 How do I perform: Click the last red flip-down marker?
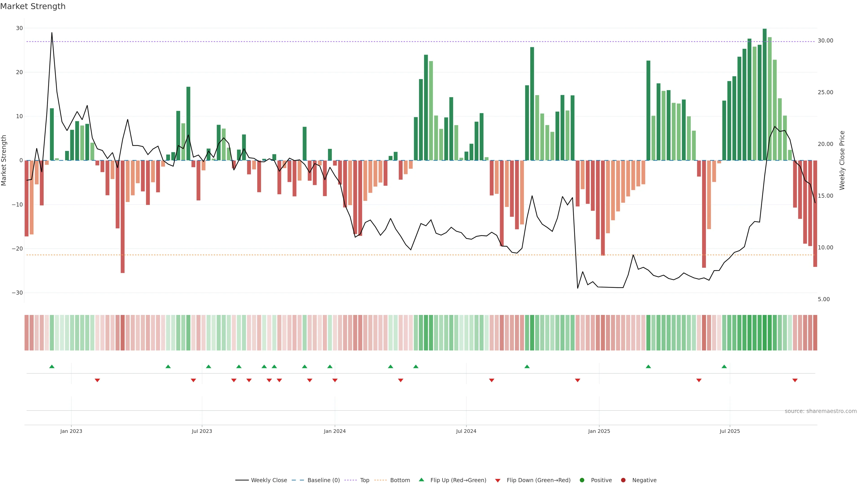click(795, 380)
